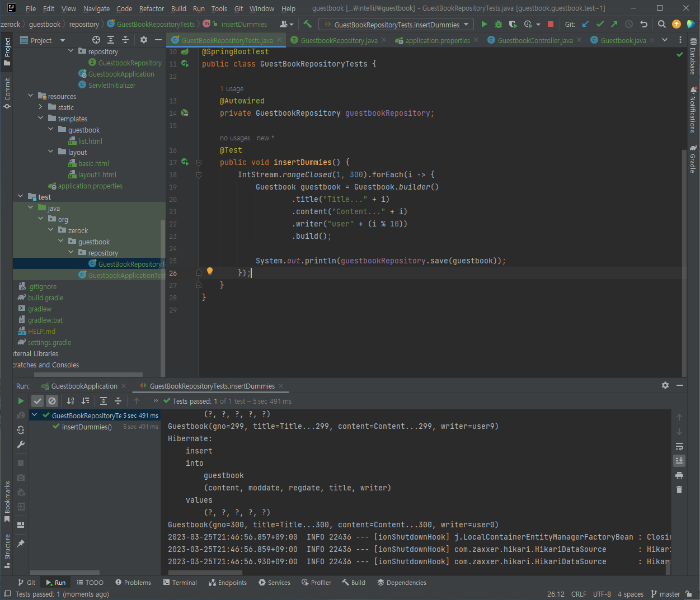Run with Coverage from main toolbar
700x600 pixels.
click(513, 24)
